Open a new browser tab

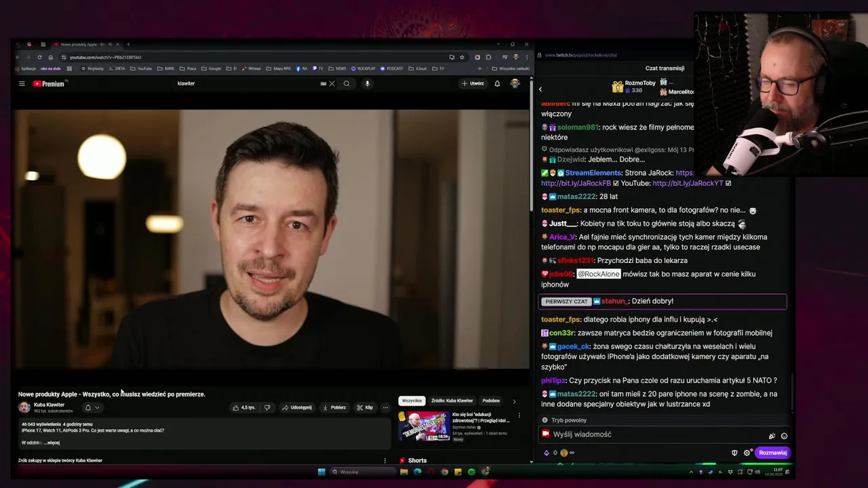(128, 44)
